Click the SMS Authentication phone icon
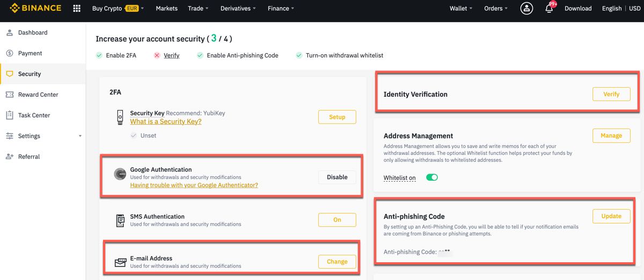This screenshot has height=280, width=644. (x=120, y=220)
